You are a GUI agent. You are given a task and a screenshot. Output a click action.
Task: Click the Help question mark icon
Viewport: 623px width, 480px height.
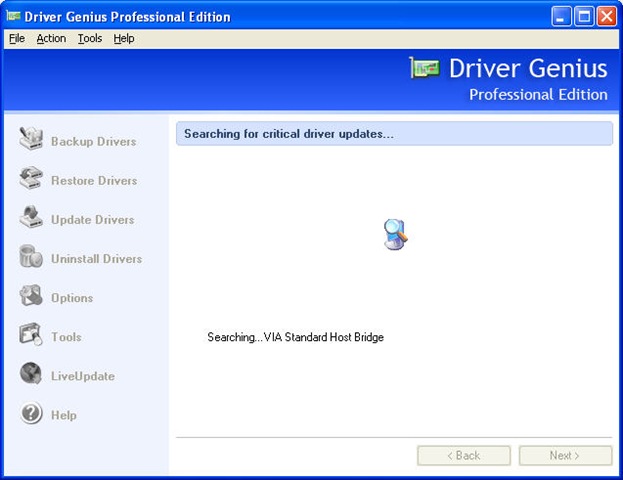point(31,412)
